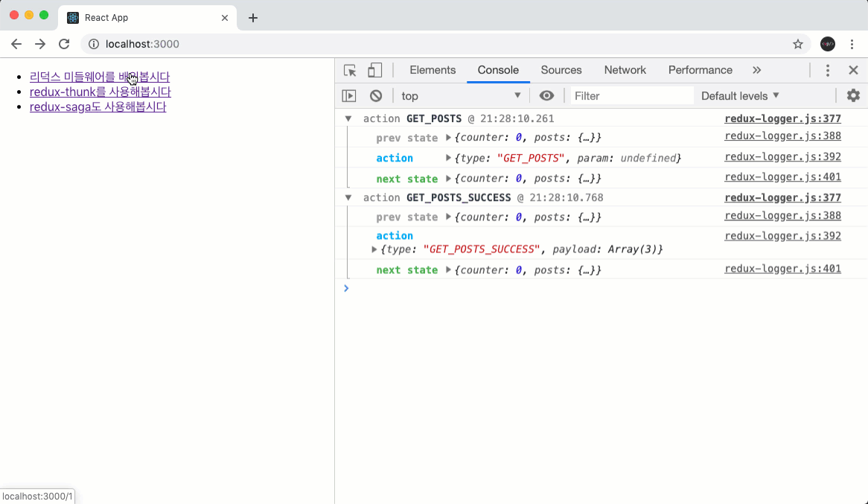Click the localhost:3000 address bar
This screenshot has width=868, height=504.
click(446, 44)
